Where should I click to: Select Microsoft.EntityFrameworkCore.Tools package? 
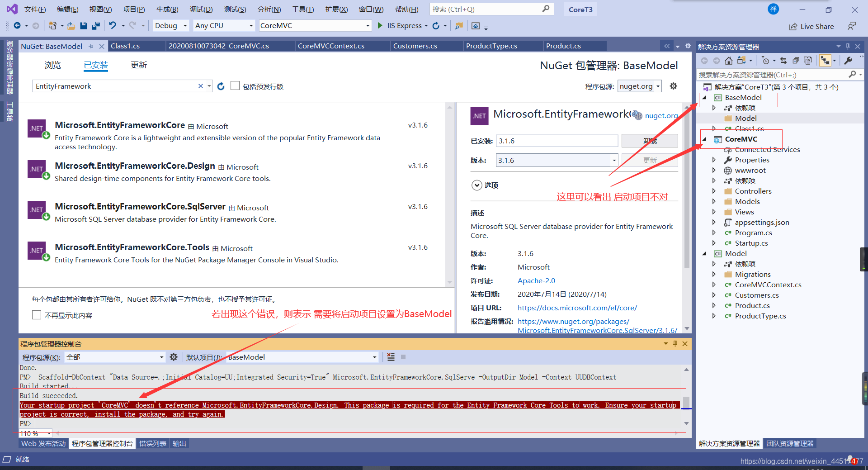[231, 253]
